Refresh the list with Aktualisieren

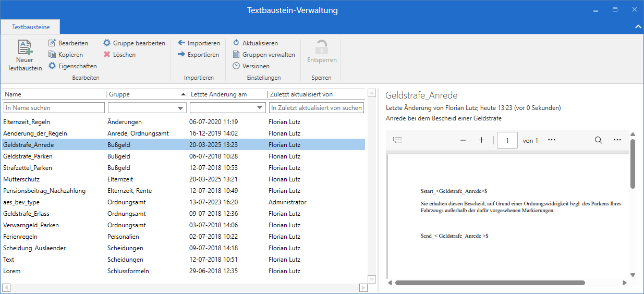pos(260,43)
